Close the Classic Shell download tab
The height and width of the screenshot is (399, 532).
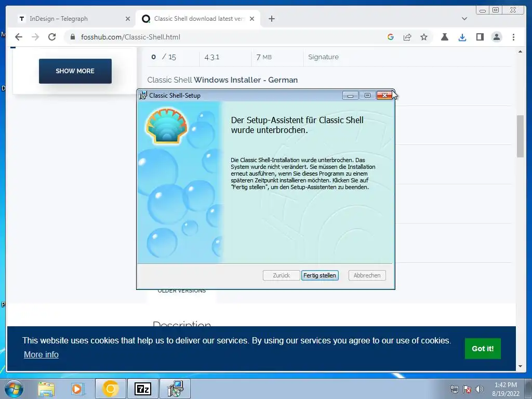pyautogui.click(x=252, y=19)
